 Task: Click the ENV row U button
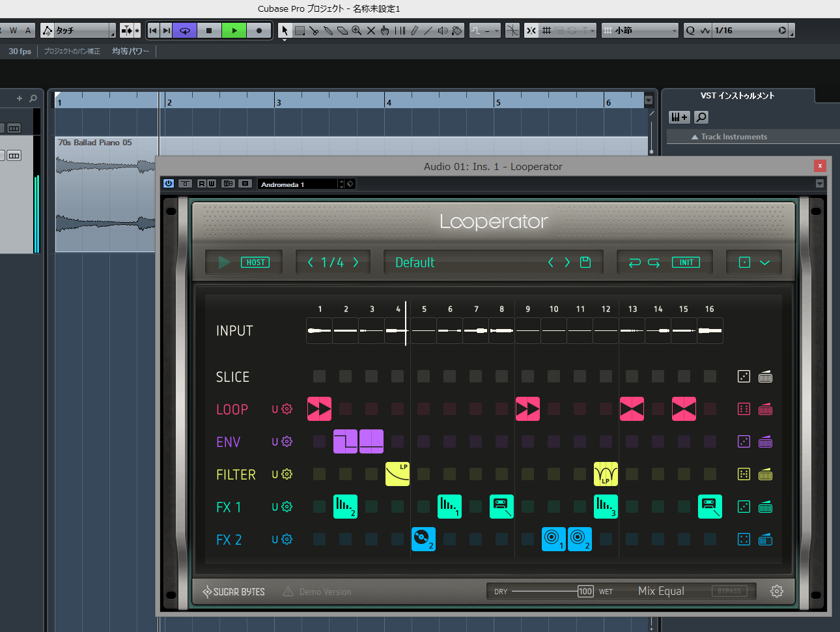[x=275, y=442]
